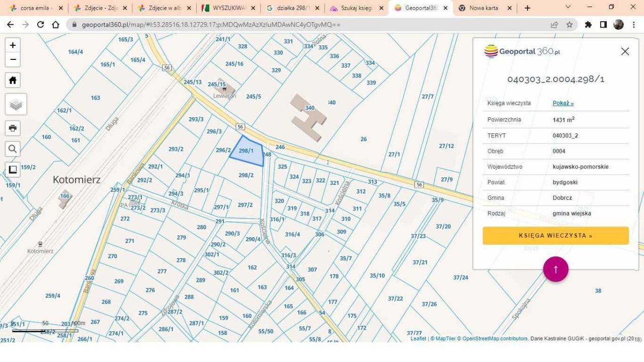Open a new browser tab
Image resolution: width=644 pixels, height=362 pixels.
click(x=527, y=8)
